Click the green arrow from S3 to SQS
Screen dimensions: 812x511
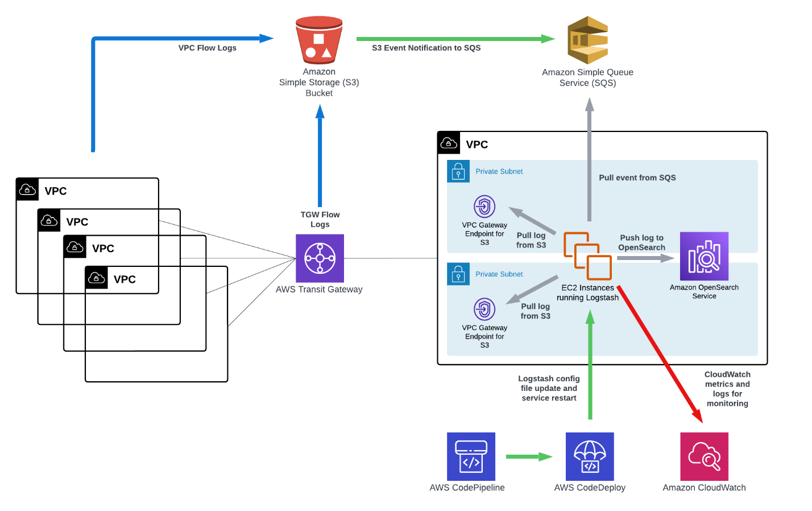click(456, 39)
